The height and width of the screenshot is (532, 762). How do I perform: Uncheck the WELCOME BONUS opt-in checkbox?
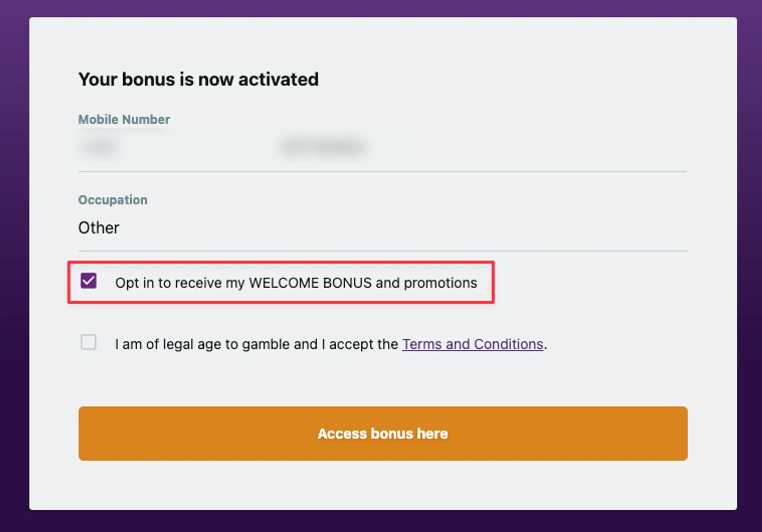pos(88,281)
